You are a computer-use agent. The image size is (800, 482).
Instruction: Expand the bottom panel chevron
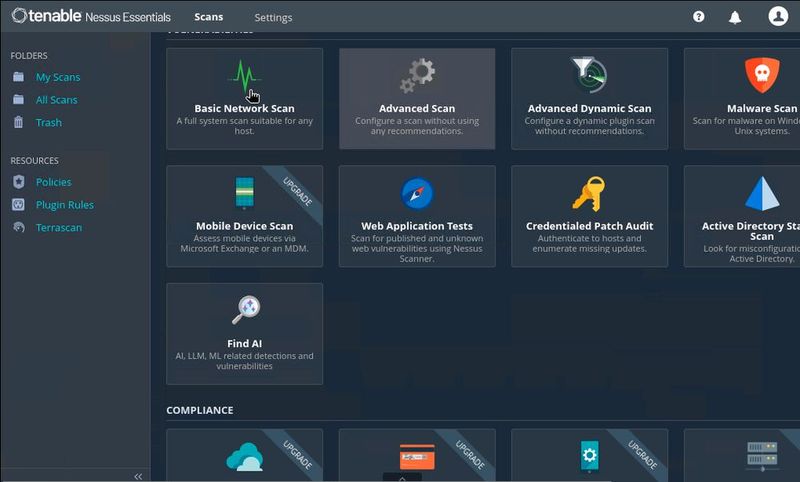(402, 478)
